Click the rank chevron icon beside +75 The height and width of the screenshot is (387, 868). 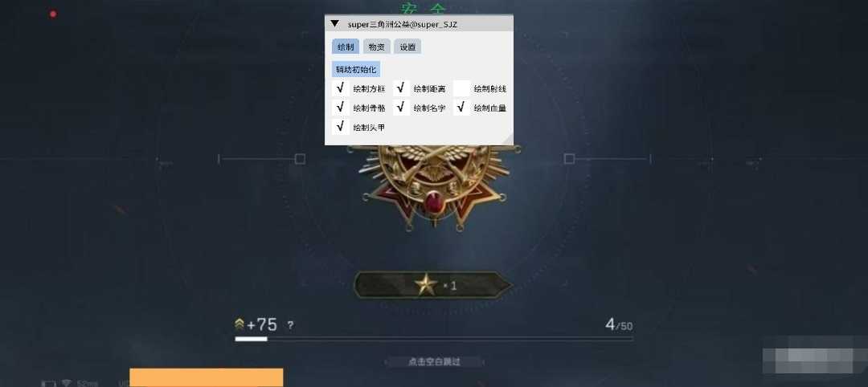240,324
